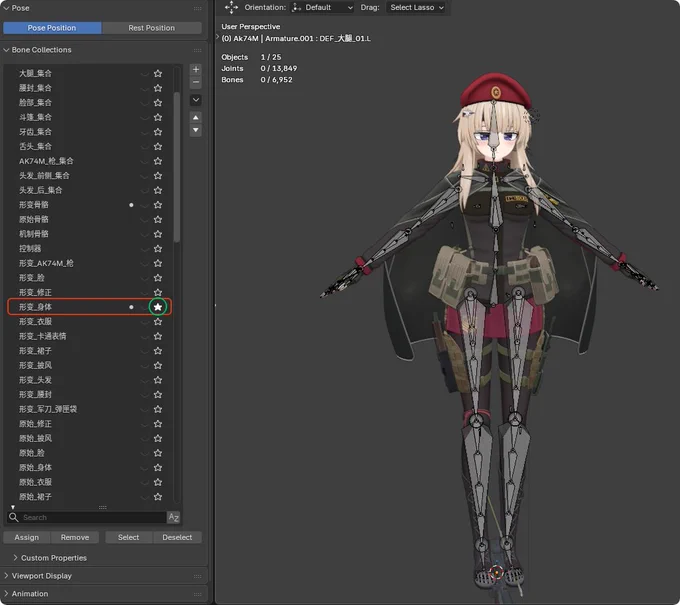Click Select button for bone collection

click(129, 537)
